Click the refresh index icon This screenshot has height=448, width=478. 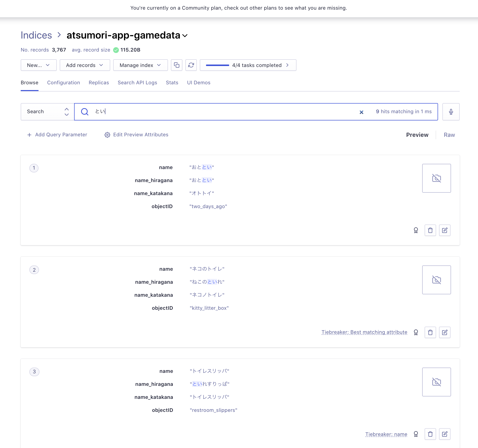[x=191, y=65]
